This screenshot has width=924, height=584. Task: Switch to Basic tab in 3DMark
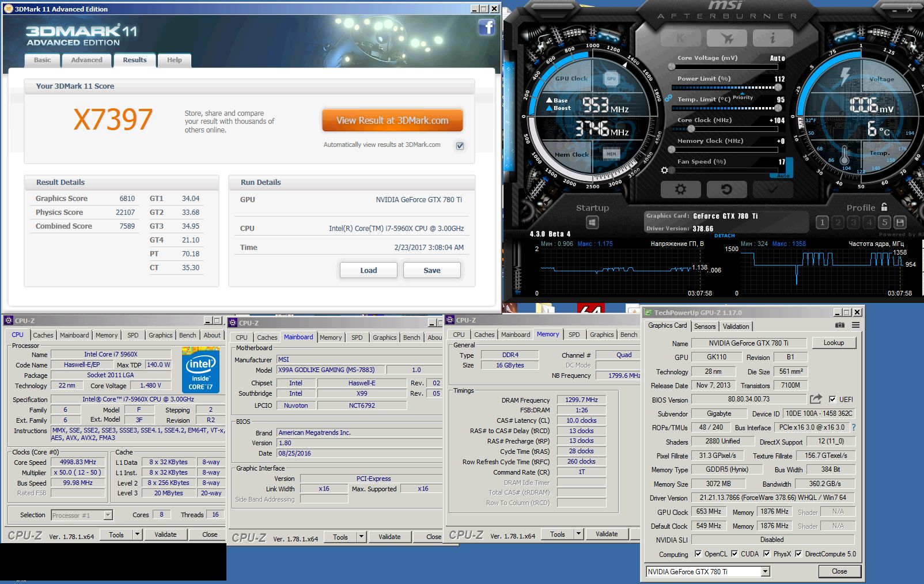pos(42,60)
